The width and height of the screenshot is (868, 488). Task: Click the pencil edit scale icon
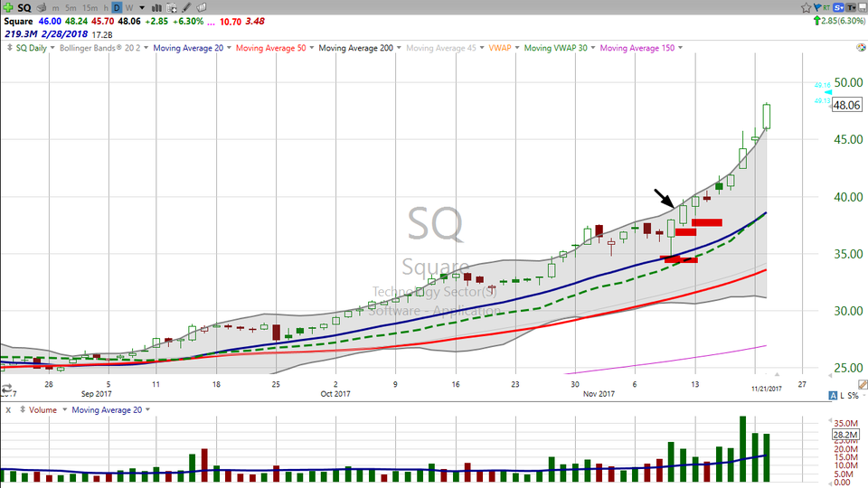pyautogui.click(x=863, y=385)
